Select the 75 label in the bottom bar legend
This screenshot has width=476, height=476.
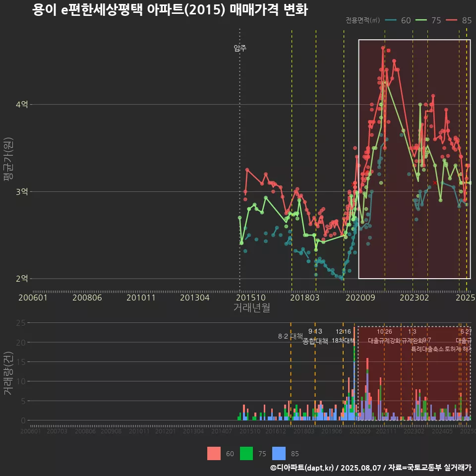coord(262,454)
